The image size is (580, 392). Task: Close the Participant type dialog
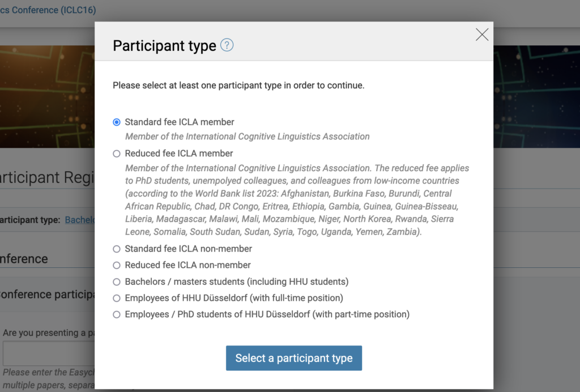click(x=482, y=35)
